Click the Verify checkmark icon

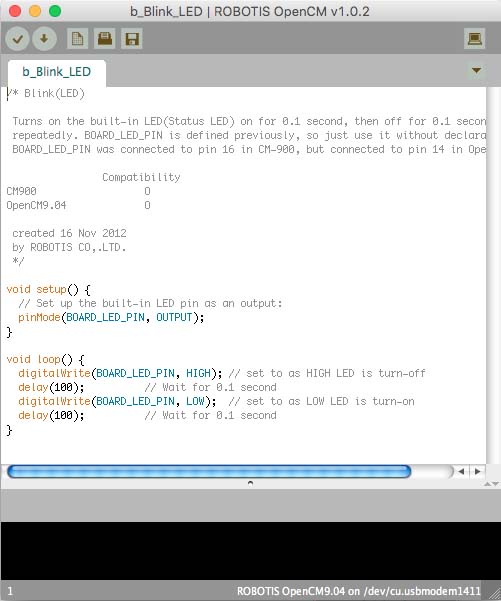(x=17, y=39)
